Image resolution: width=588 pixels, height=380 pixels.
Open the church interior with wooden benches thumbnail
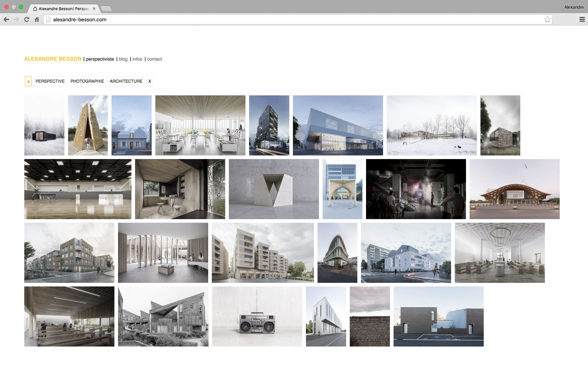69,316
